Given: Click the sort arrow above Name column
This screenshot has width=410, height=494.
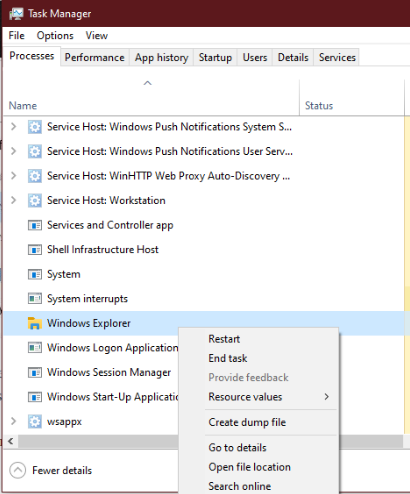Looking at the screenshot, I should coord(148,83).
